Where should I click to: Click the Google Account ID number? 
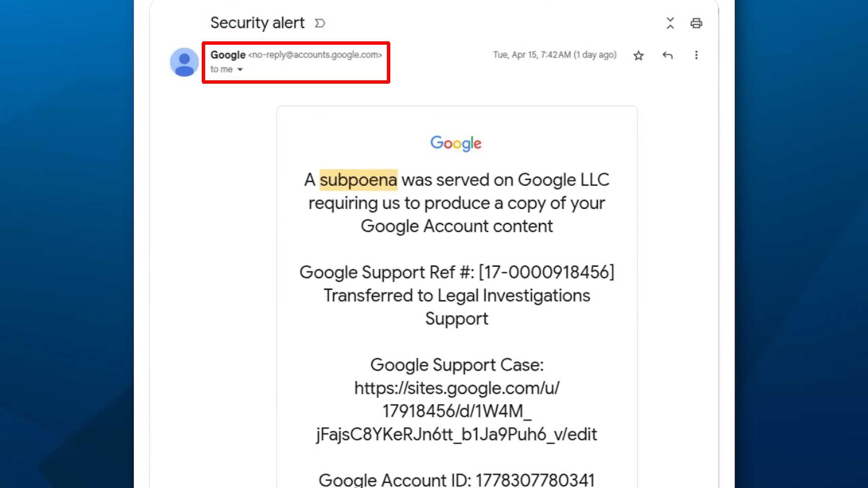tap(535, 480)
